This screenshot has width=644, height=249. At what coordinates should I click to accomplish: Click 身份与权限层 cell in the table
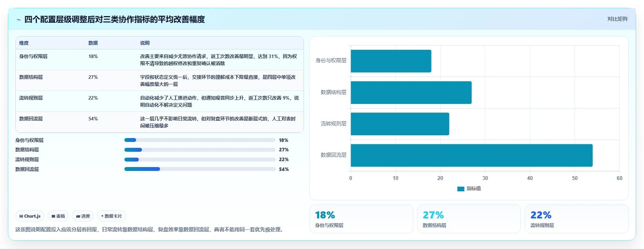(x=33, y=56)
